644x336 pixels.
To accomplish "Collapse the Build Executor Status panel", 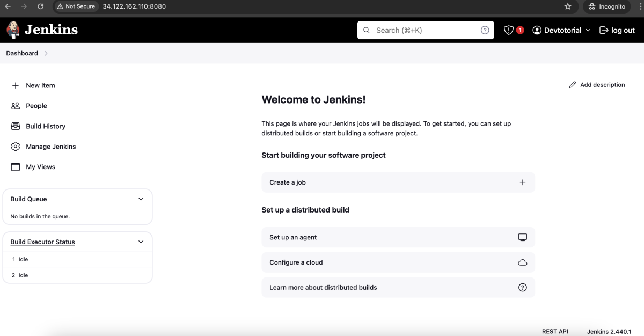I will tap(141, 242).
